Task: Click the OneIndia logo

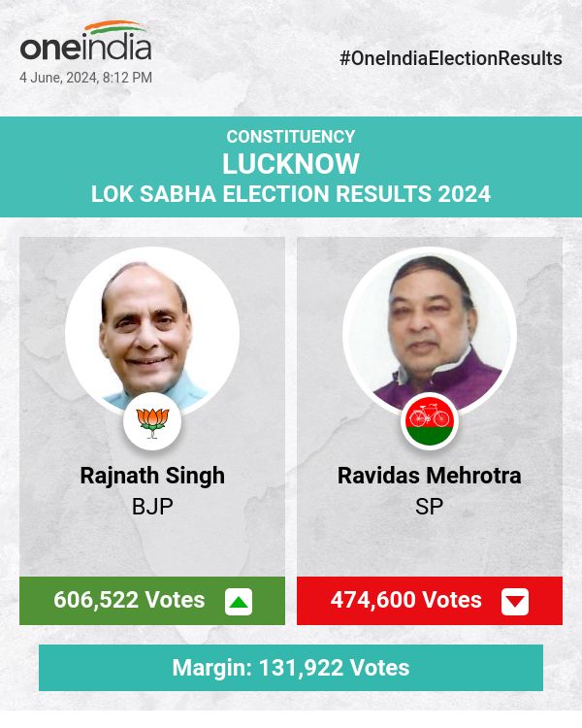Action: tap(86, 41)
